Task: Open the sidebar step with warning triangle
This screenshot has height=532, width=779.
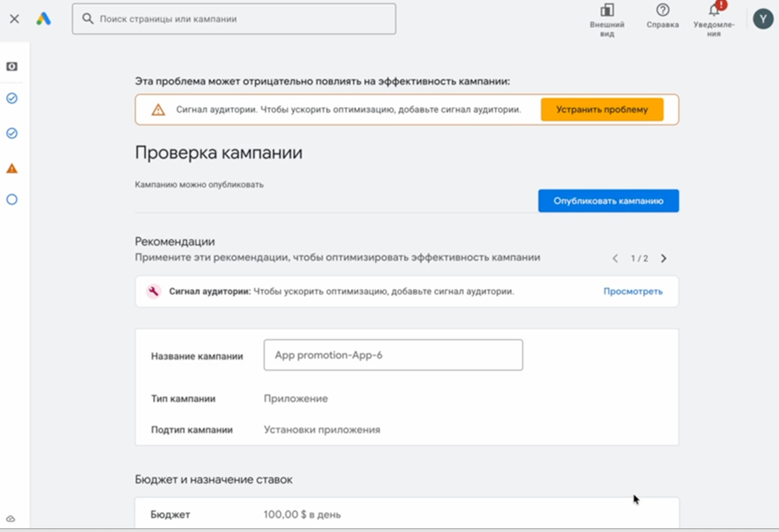Action: coord(12,169)
